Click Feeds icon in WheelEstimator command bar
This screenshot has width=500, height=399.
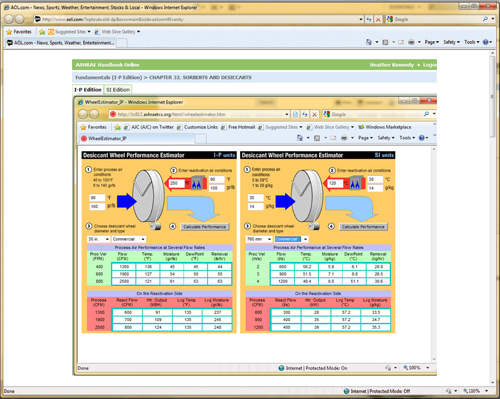pos(317,138)
